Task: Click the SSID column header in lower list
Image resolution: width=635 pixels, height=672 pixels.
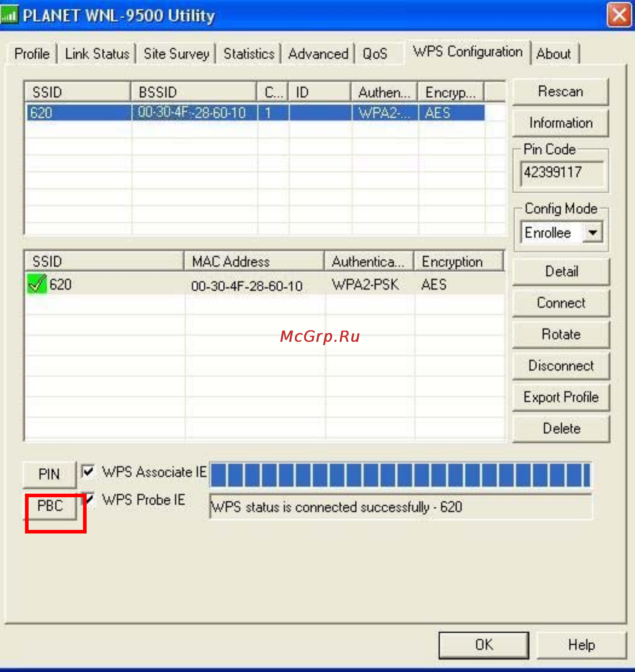Action: tap(104, 261)
